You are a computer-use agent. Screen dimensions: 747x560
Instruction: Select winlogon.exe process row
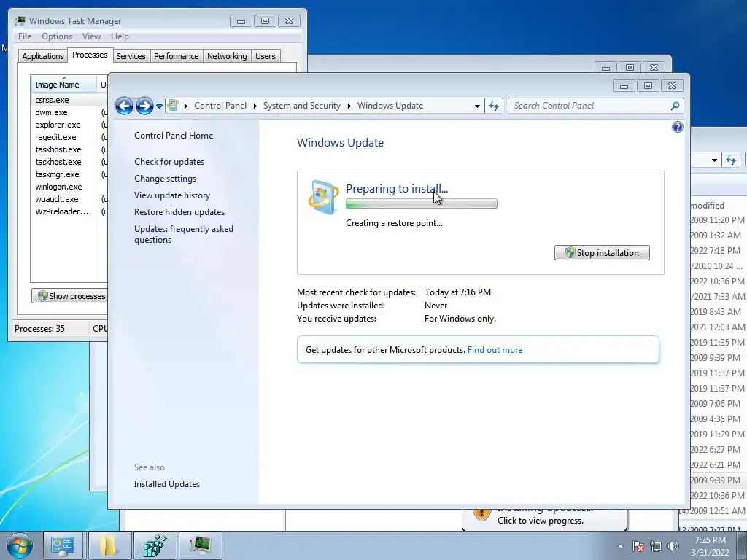tap(69, 187)
